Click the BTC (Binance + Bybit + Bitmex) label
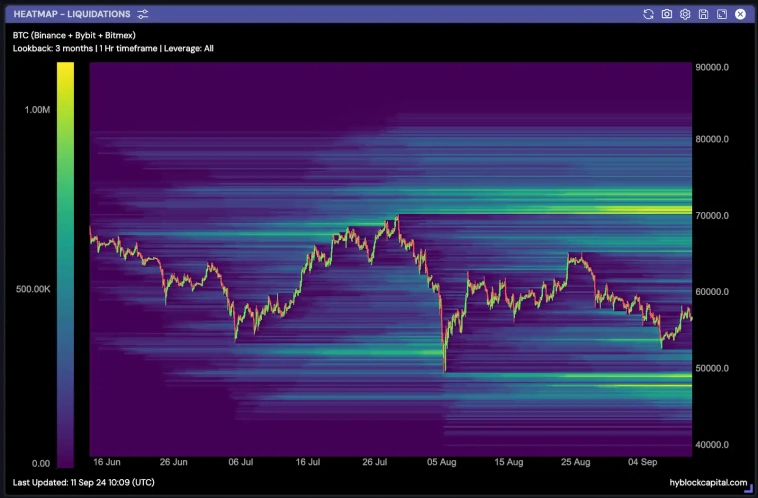The height and width of the screenshot is (498, 758). coord(75,35)
